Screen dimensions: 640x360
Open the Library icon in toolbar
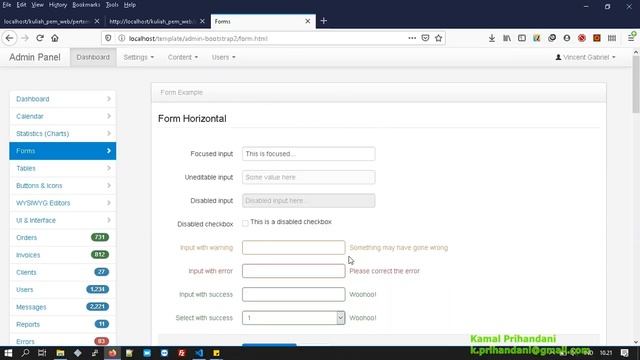pyautogui.click(x=507, y=38)
